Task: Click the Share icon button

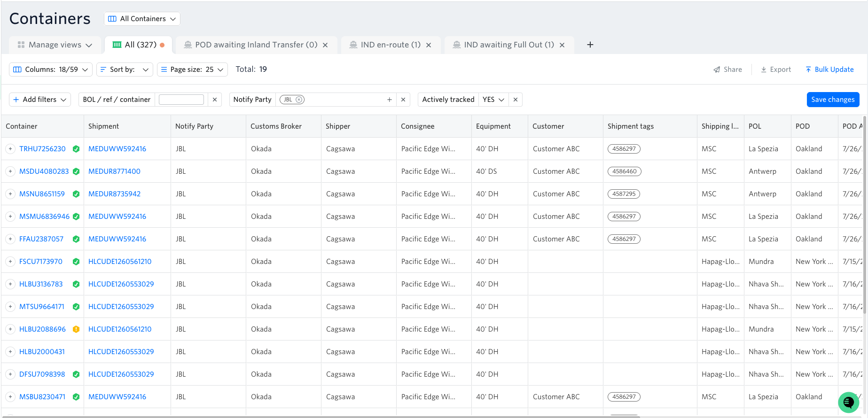Action: pos(727,70)
